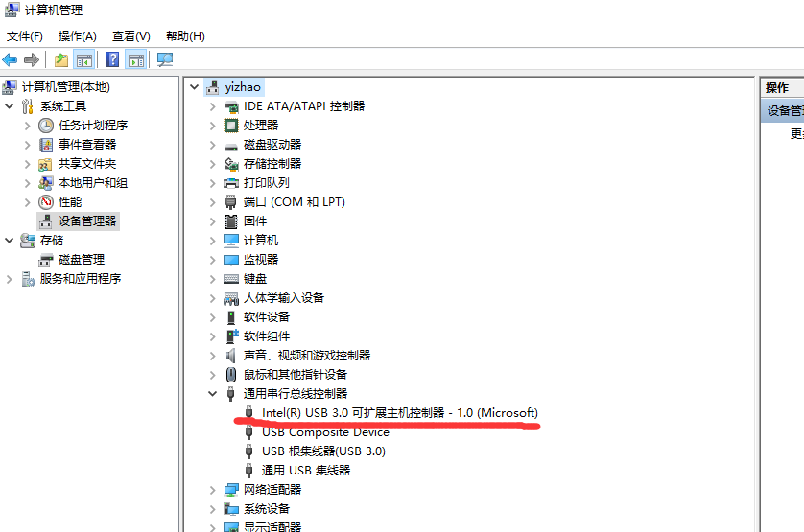Click the 声音、视频和游戏控制器 speaker icon
Viewport: 804px width, 532px height.
[x=231, y=356]
